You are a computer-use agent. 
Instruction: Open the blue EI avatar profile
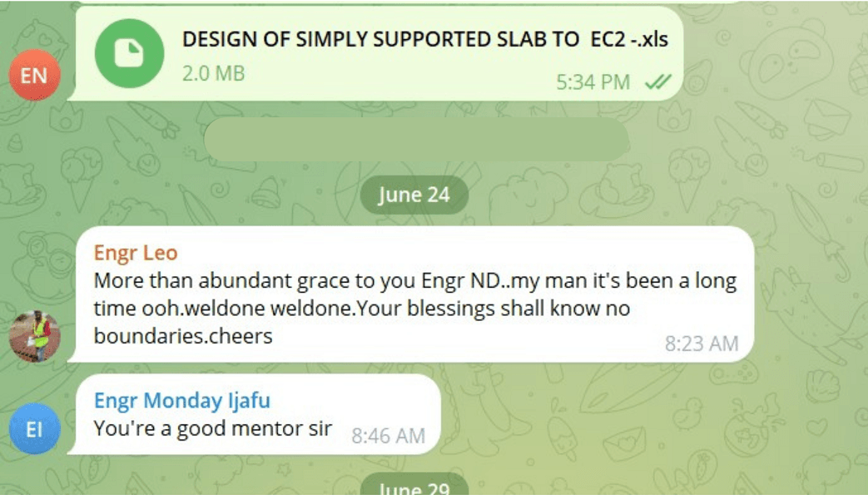34,429
